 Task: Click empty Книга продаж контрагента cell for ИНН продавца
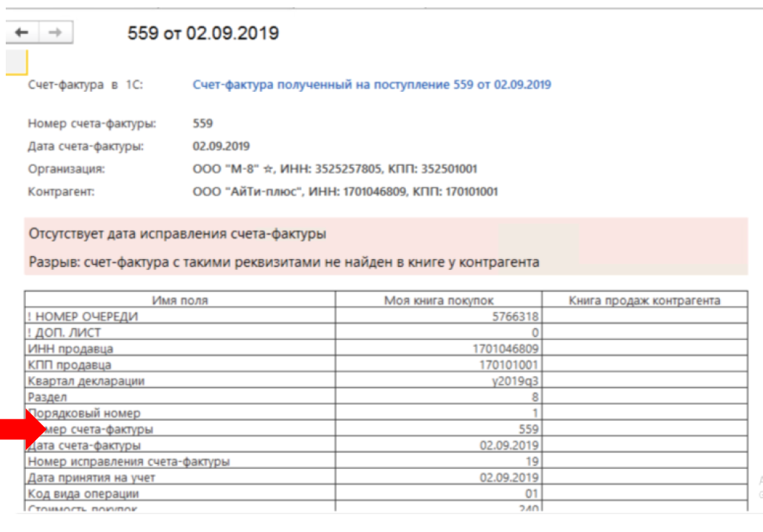(x=644, y=348)
